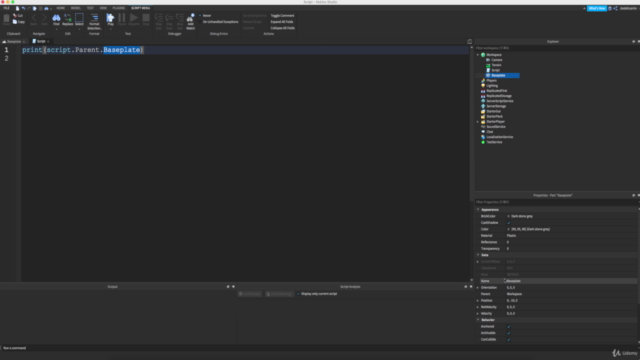Click the BrickColor swatch Dark stone grey
This screenshot has height=360, width=640.
509,216
